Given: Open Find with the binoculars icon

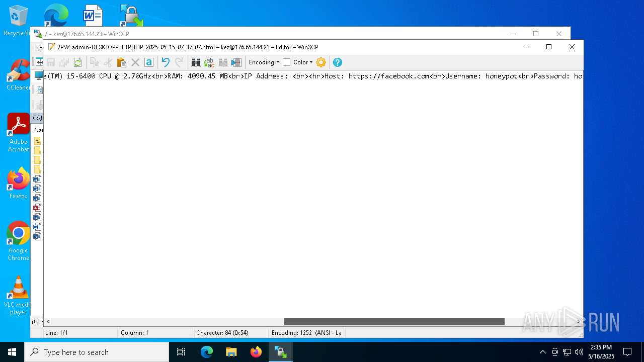Looking at the screenshot, I should click(196, 62).
